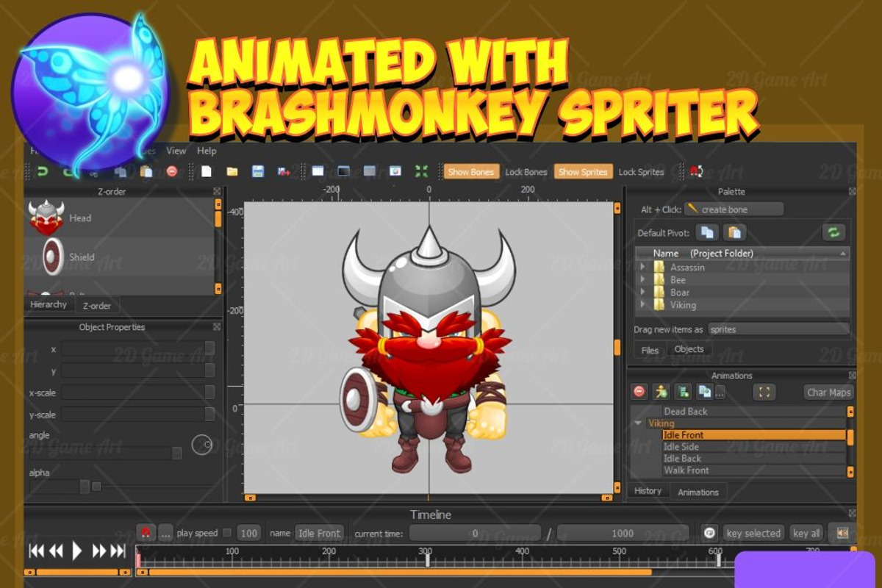The width and height of the screenshot is (882, 588).
Task: Click the Default Pivot paste icon
Action: [734, 232]
